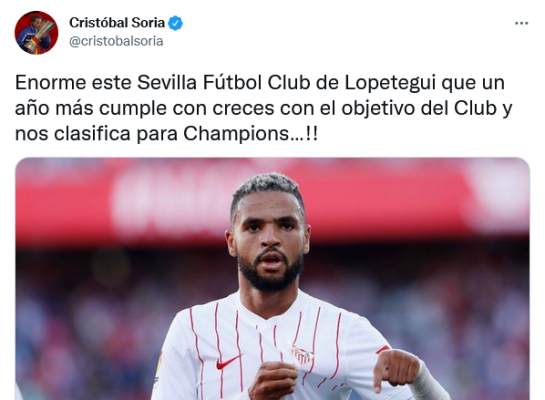The image size is (545, 400).
Task: Open the Cristóbal Soria display name link
Action: click(x=117, y=23)
